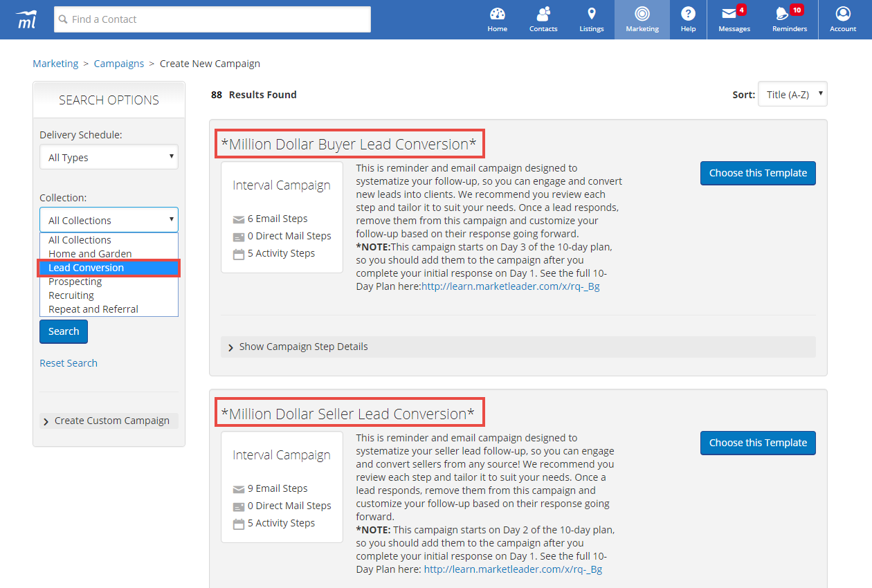
Task: Open the Reminders bell icon
Action: (783, 14)
